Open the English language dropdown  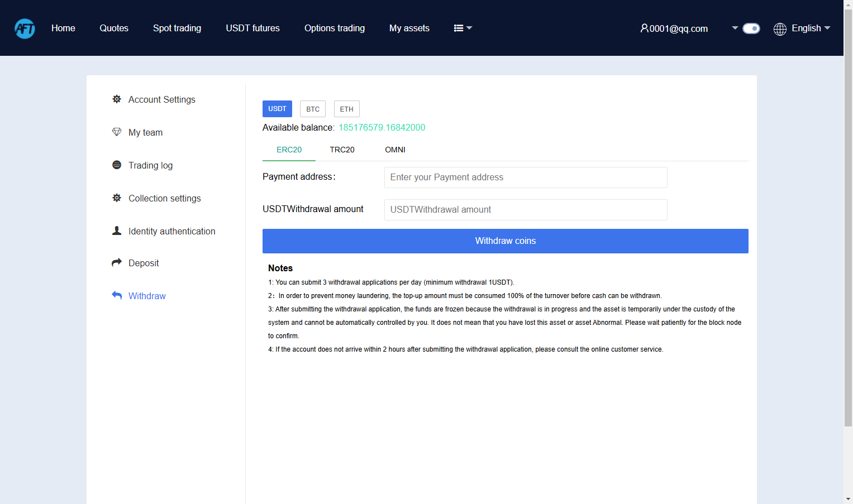811,28
